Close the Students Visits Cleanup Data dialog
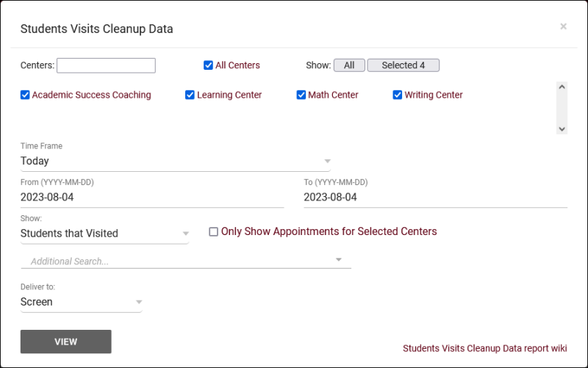The width and height of the screenshot is (588, 368). (x=563, y=26)
